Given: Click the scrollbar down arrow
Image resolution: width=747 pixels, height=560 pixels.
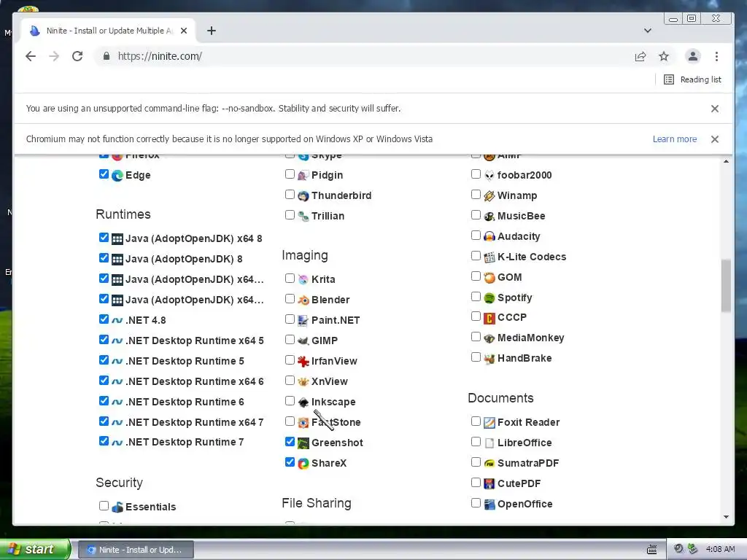Looking at the screenshot, I should click(x=726, y=517).
